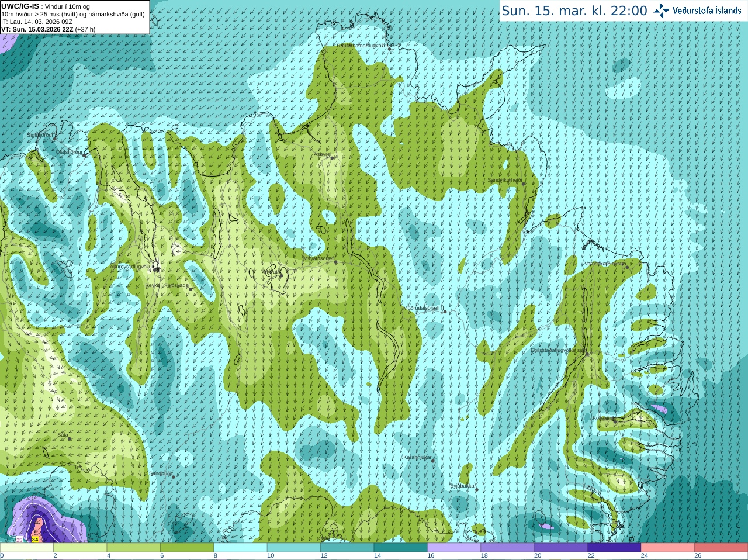Viewport: 748px width, 560px height.
Task: Click the Eyjabakkar station label
Action: 463,486
